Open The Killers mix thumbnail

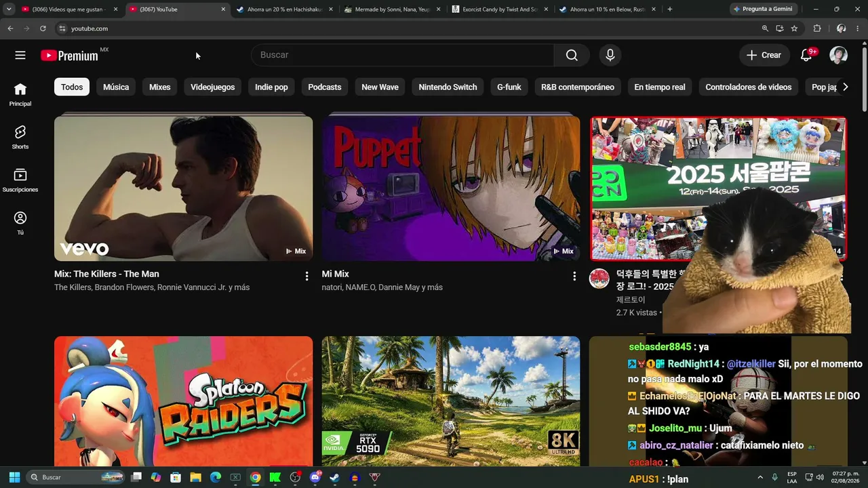coord(183,188)
